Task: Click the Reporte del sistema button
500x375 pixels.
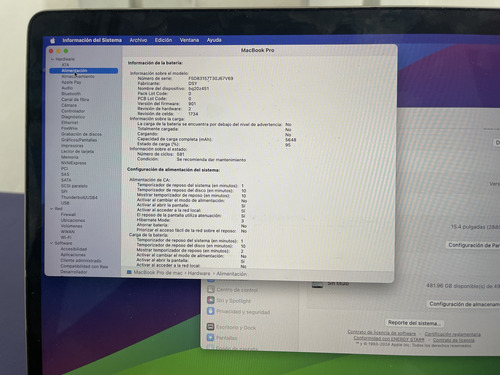Action: (413, 323)
